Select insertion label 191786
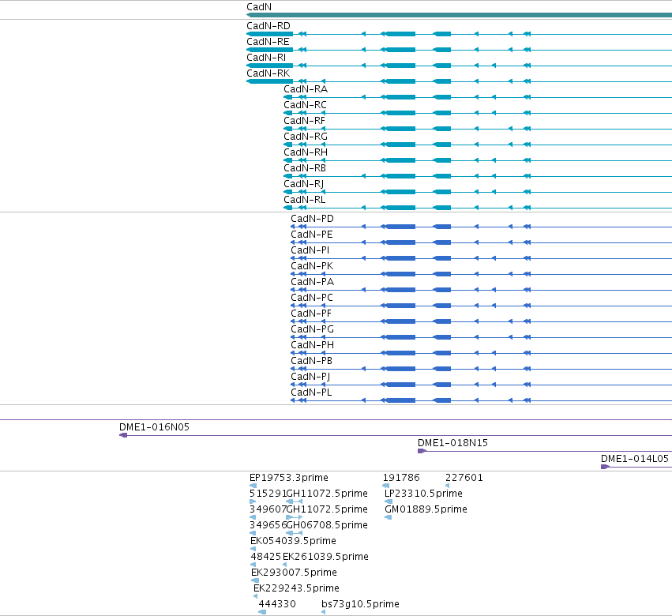Screen dimensions: 672x616 click(x=401, y=478)
